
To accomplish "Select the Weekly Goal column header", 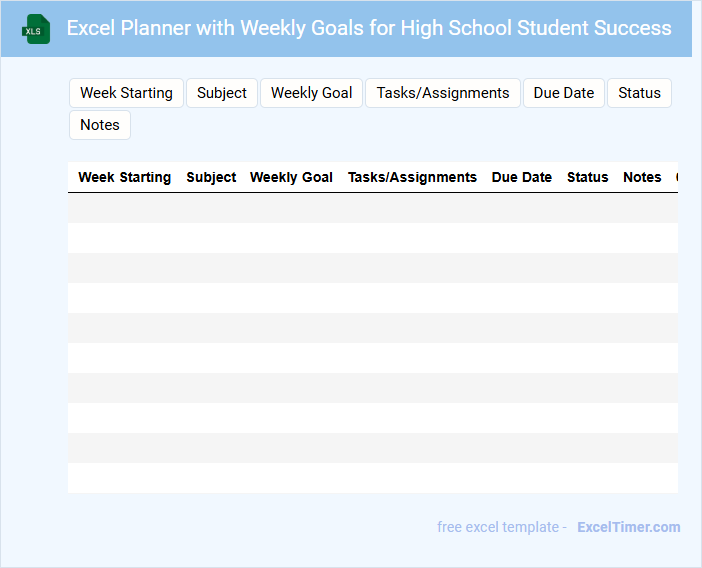I will coord(291,177).
